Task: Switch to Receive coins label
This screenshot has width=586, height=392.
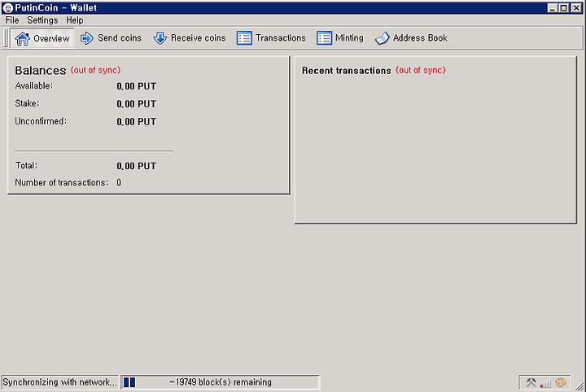Action: 198,38
